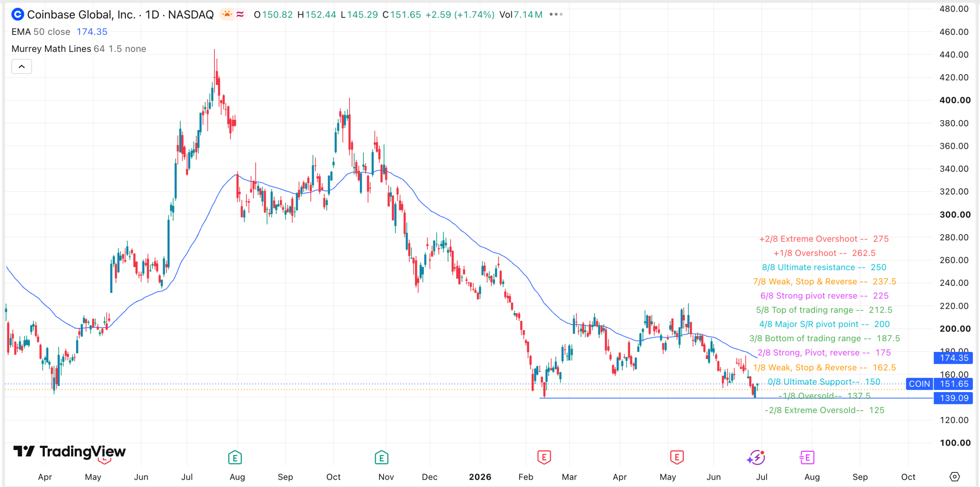Click the 174.35 EMA price label
Viewport: 980px width, 487px height.
tap(953, 358)
